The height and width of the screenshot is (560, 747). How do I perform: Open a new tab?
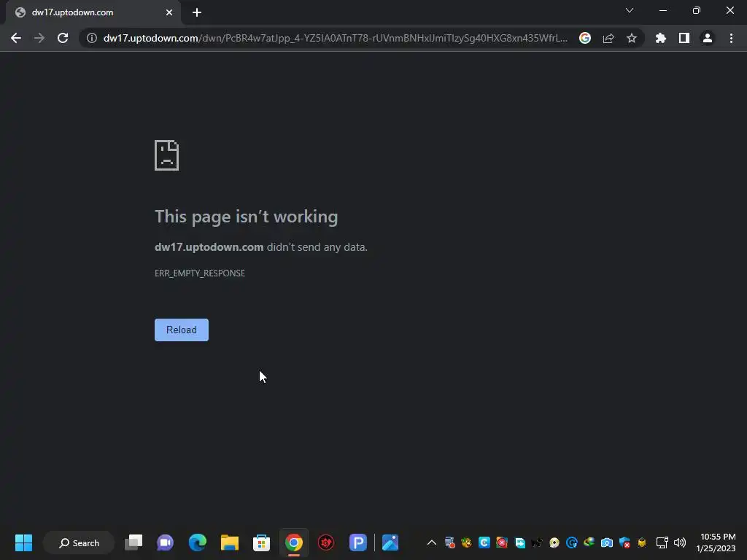[197, 13]
